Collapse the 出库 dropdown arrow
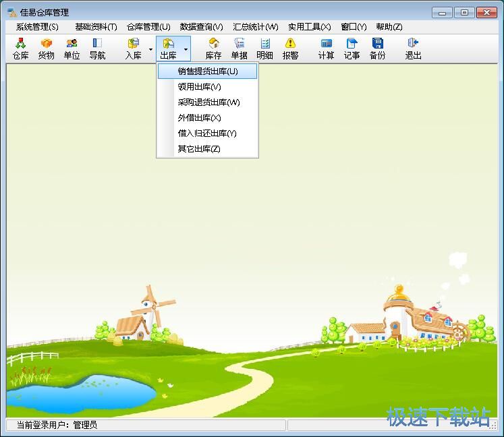The width and height of the screenshot is (504, 437). [x=186, y=49]
